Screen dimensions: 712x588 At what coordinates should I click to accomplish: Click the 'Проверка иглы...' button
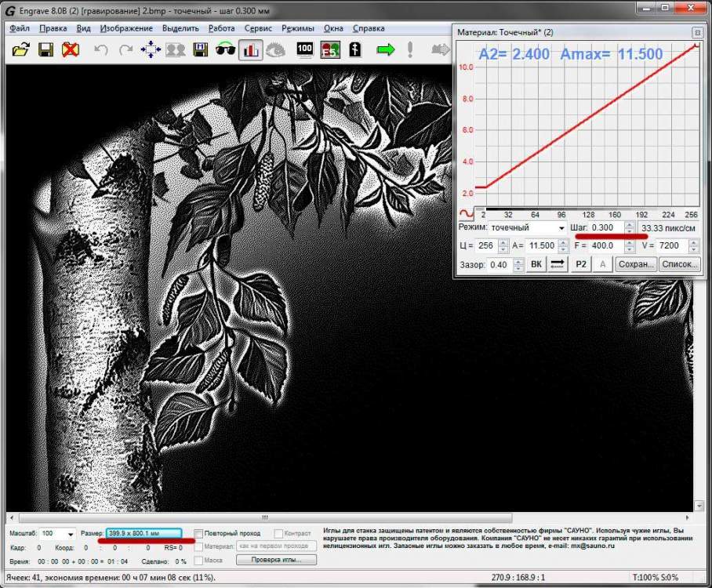(275, 560)
